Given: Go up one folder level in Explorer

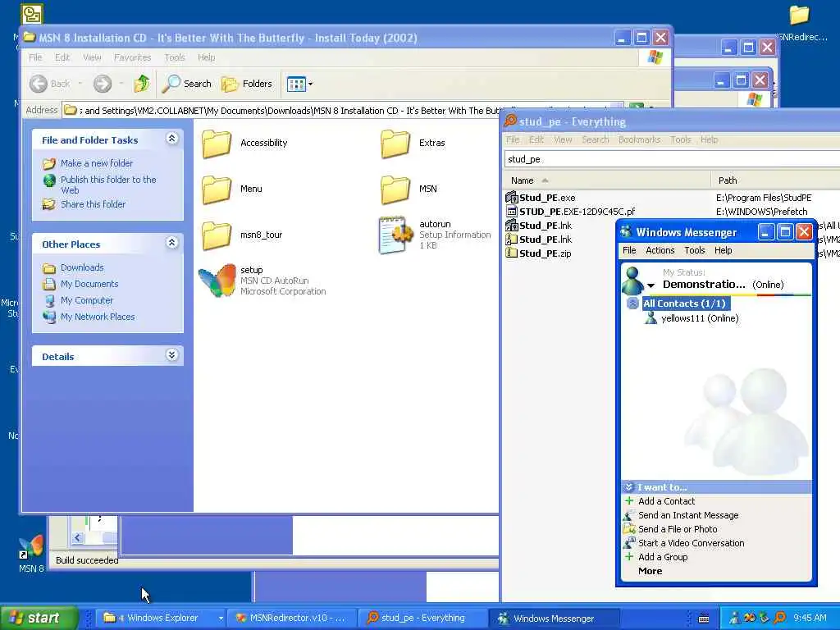Looking at the screenshot, I should pyautogui.click(x=142, y=84).
